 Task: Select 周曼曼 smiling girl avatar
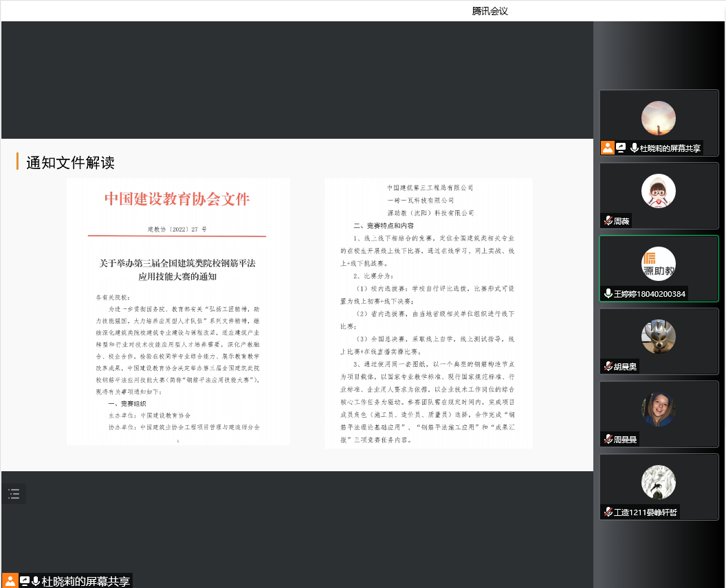(x=659, y=409)
